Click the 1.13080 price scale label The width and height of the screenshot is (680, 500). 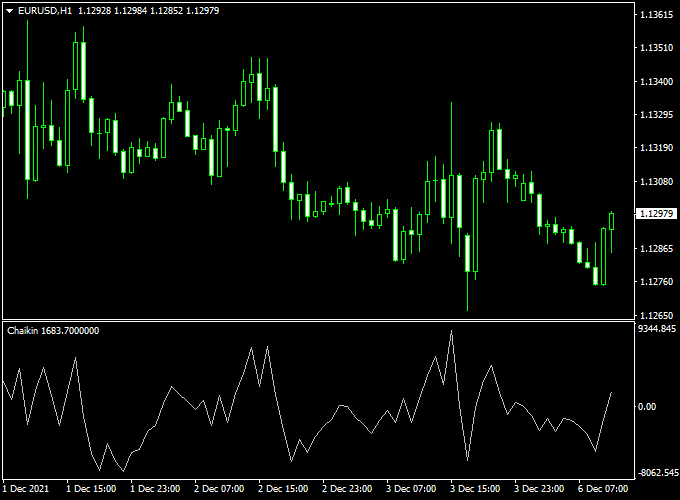click(657, 182)
